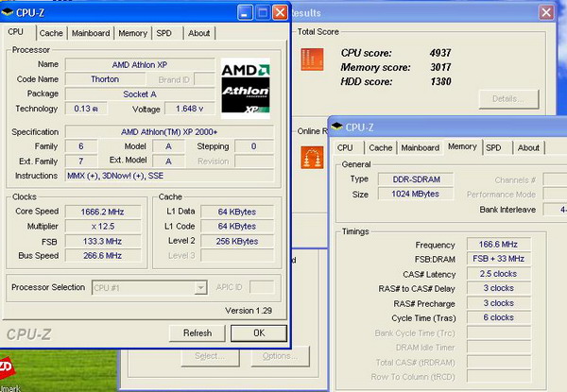Click the Level 2 cache value 256 KBytes
The width and height of the screenshot is (567, 392).
pyautogui.click(x=237, y=242)
